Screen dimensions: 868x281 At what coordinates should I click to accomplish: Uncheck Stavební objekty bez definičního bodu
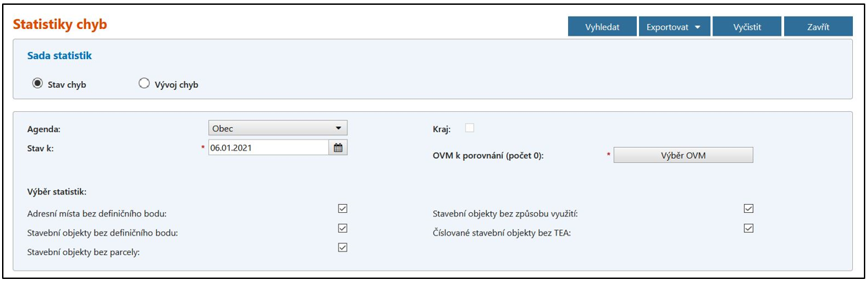click(343, 228)
